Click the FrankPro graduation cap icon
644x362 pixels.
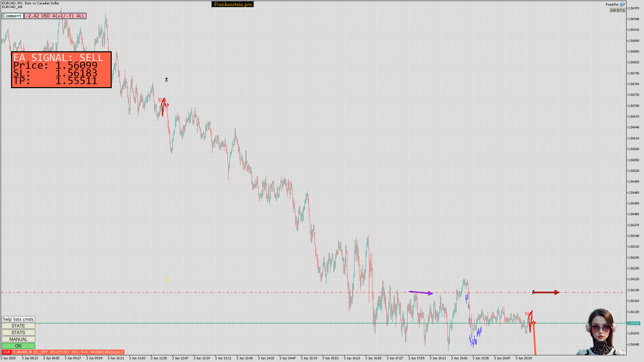click(x=623, y=5)
